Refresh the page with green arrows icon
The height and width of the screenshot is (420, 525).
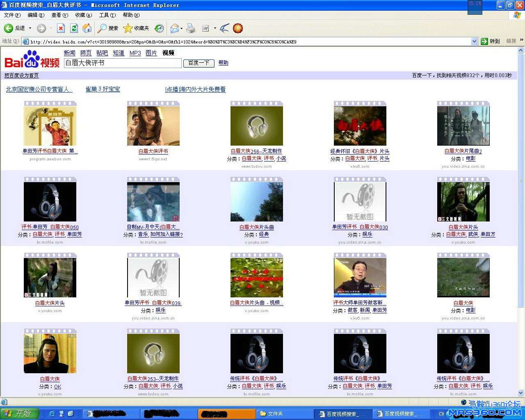[74, 28]
